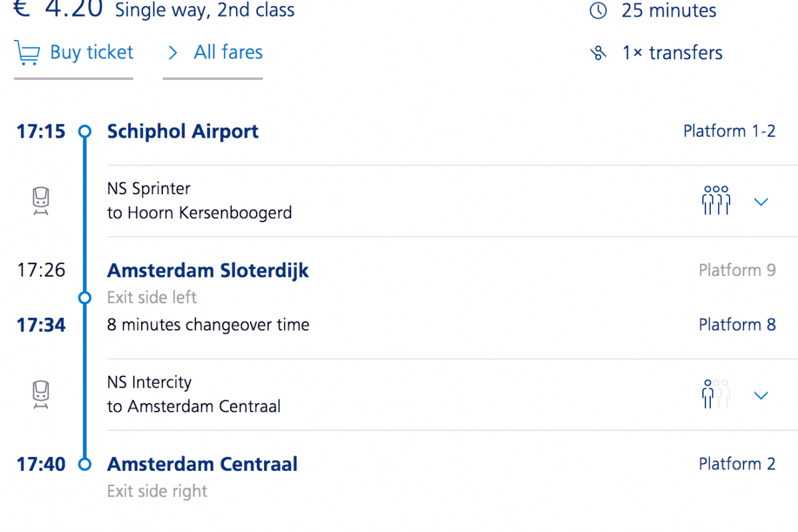Click the NS Sprinter train icon
Screen dimensions: 798x532
point(41,201)
